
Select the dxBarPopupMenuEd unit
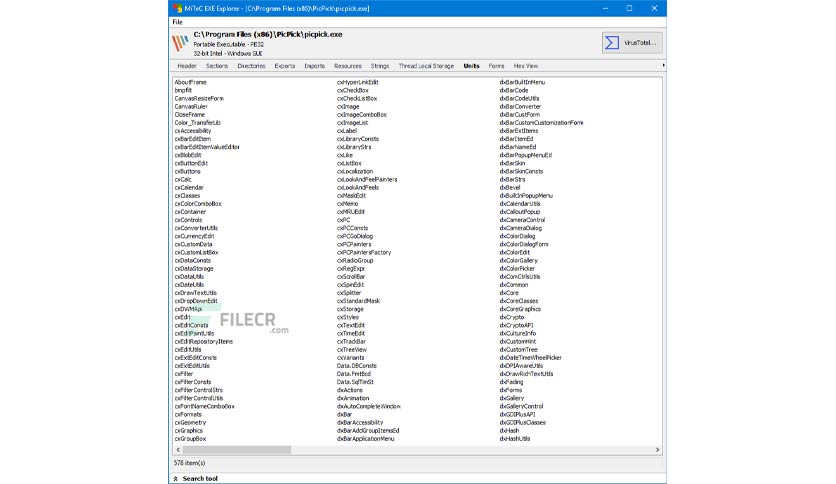(x=526, y=155)
